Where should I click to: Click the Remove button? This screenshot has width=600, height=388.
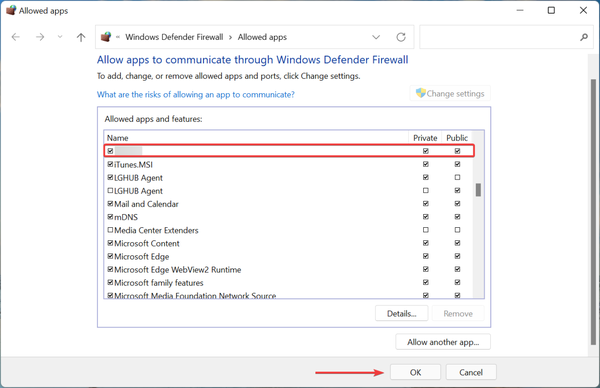point(458,314)
